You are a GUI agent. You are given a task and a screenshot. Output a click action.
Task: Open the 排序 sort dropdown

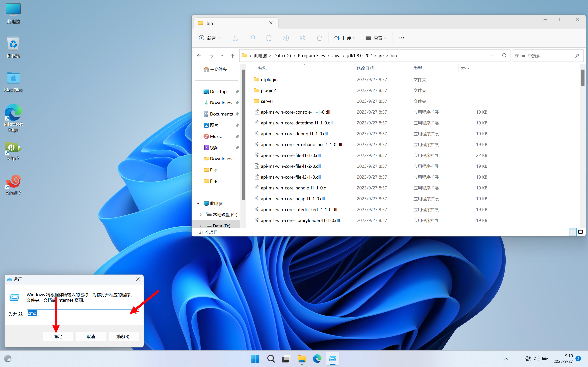pyautogui.click(x=345, y=38)
